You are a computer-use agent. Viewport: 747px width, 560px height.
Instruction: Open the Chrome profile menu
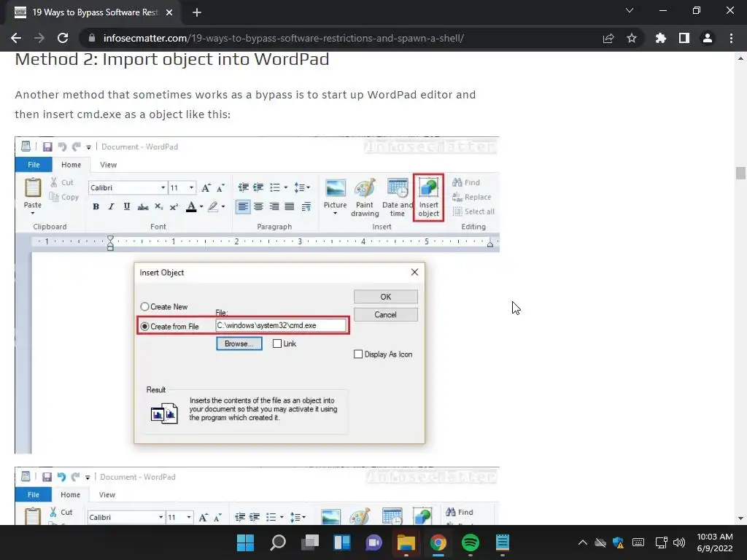708,38
